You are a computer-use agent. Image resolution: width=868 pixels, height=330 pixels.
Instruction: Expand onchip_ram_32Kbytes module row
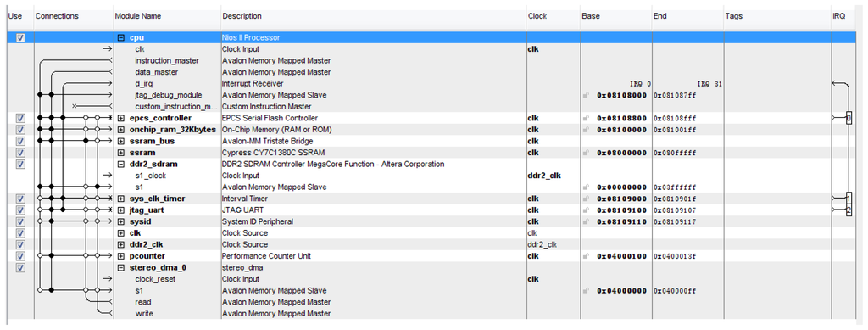pyautogui.click(x=121, y=130)
